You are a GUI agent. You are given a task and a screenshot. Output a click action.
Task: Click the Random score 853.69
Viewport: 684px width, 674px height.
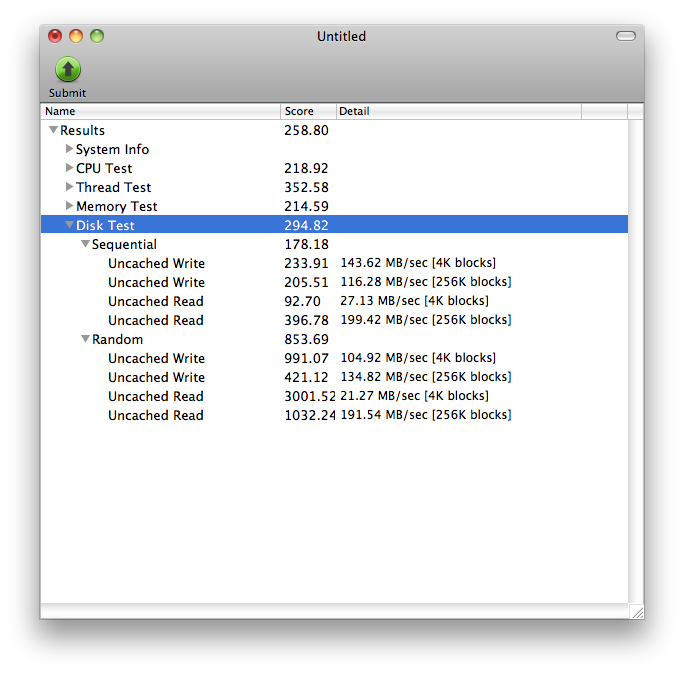click(x=306, y=339)
